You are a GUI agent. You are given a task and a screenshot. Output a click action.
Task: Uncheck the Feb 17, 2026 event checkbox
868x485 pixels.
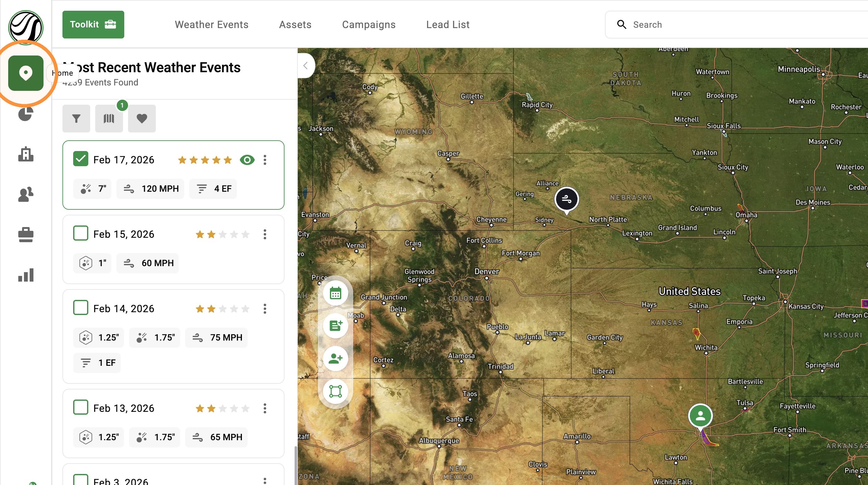pyautogui.click(x=80, y=159)
